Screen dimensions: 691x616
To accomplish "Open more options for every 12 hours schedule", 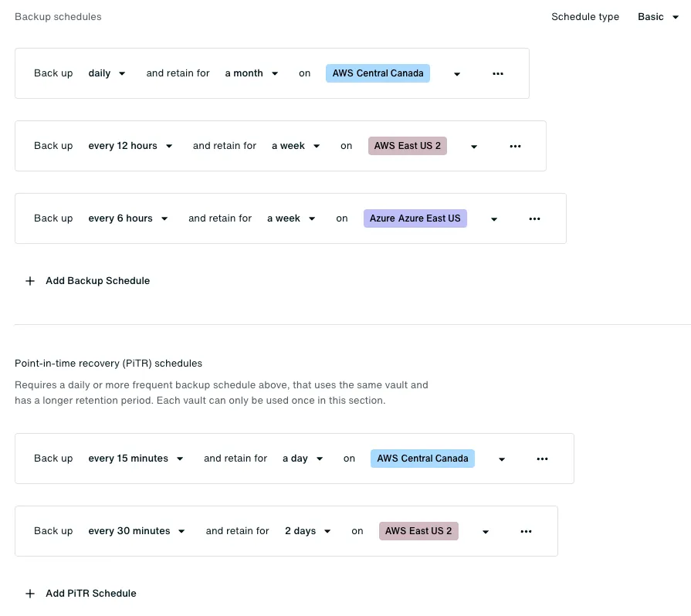I will click(x=515, y=147).
